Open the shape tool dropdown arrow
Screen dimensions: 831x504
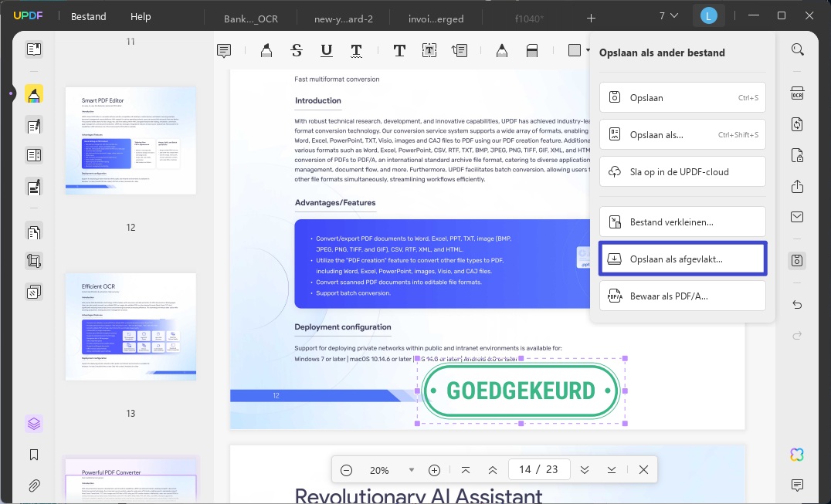588,51
